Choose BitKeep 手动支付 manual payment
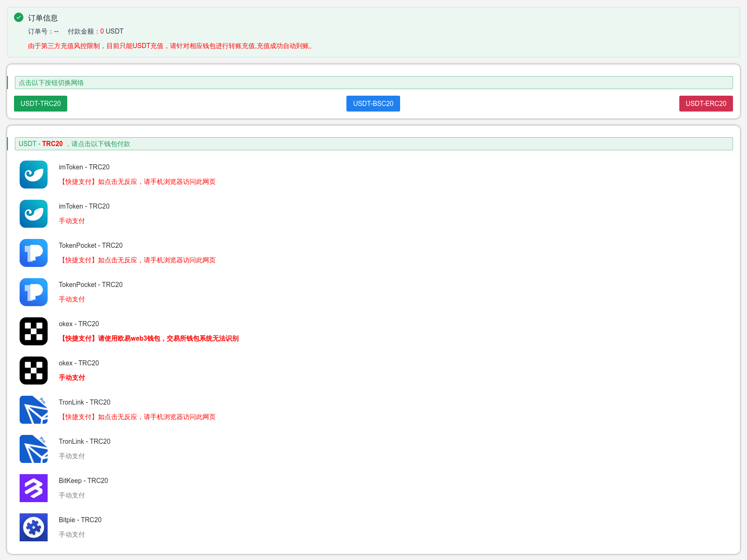Viewport: 747px width, 560px height. (x=72, y=496)
